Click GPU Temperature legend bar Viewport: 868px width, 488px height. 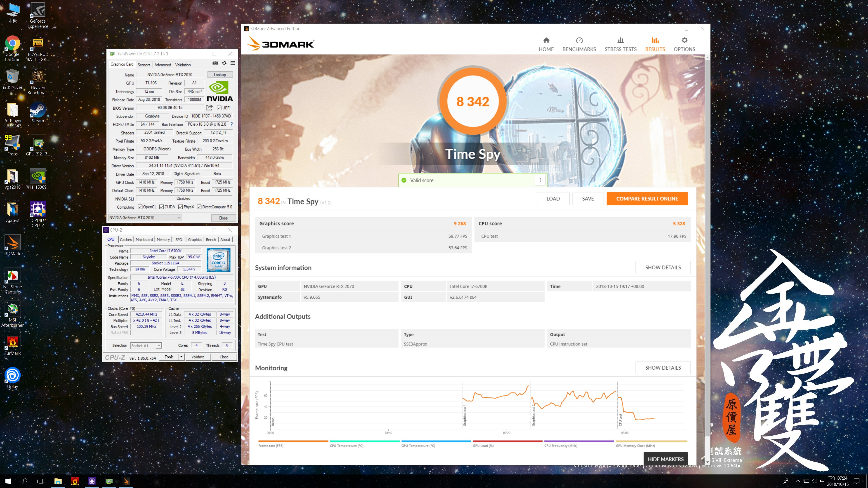pyautogui.click(x=436, y=441)
